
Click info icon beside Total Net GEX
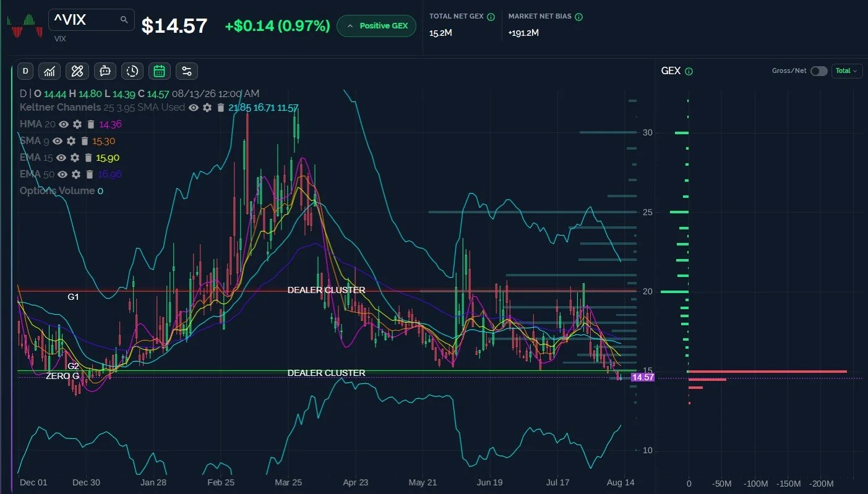491,17
